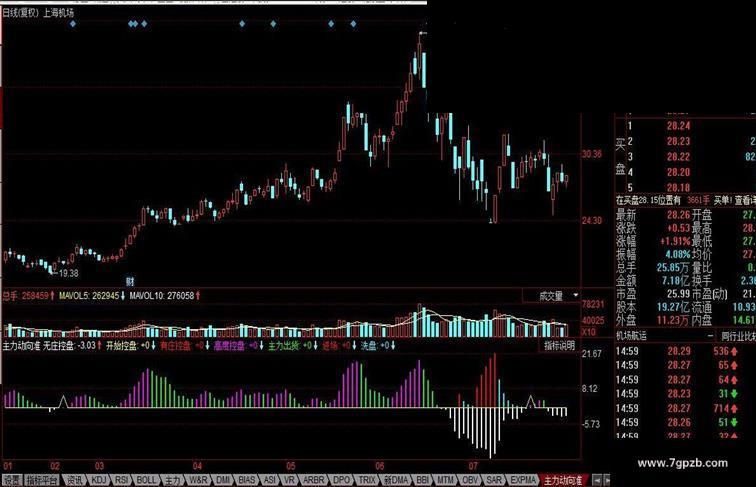
Task: Click the MAVOL10: 276058 label
Action: pyautogui.click(x=162, y=296)
